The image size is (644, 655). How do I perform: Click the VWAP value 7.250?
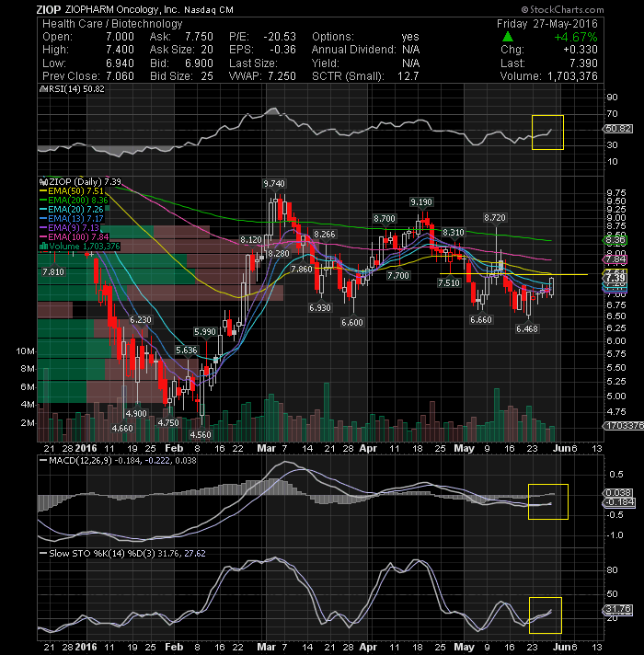point(282,76)
